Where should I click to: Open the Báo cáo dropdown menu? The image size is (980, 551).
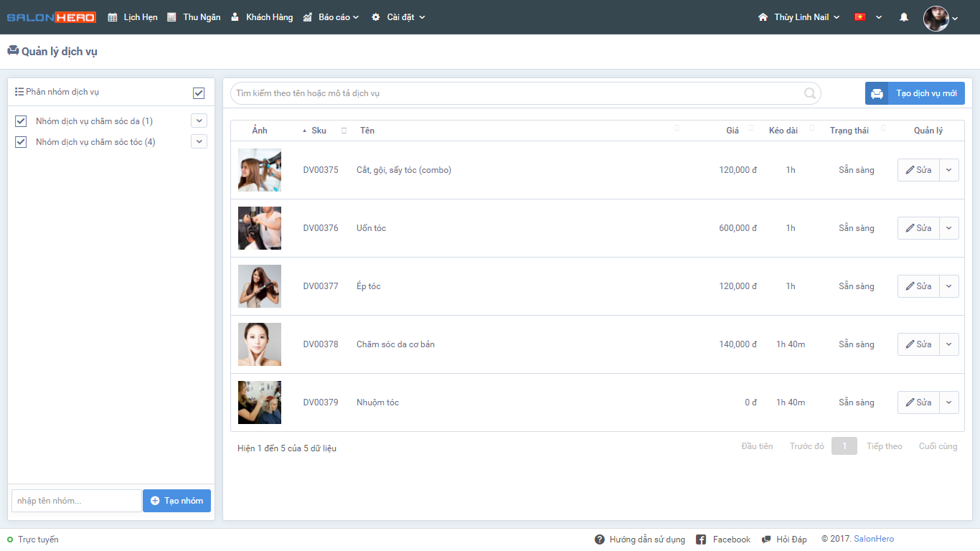pos(331,17)
